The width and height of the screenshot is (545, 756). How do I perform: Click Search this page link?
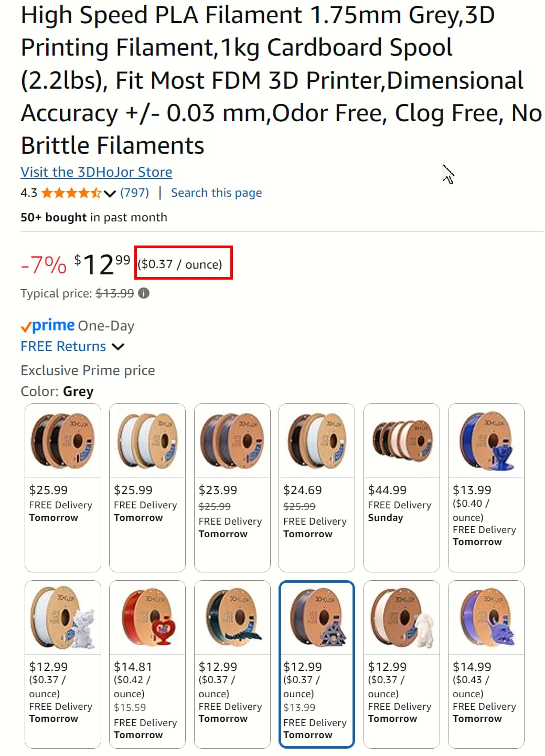click(216, 193)
